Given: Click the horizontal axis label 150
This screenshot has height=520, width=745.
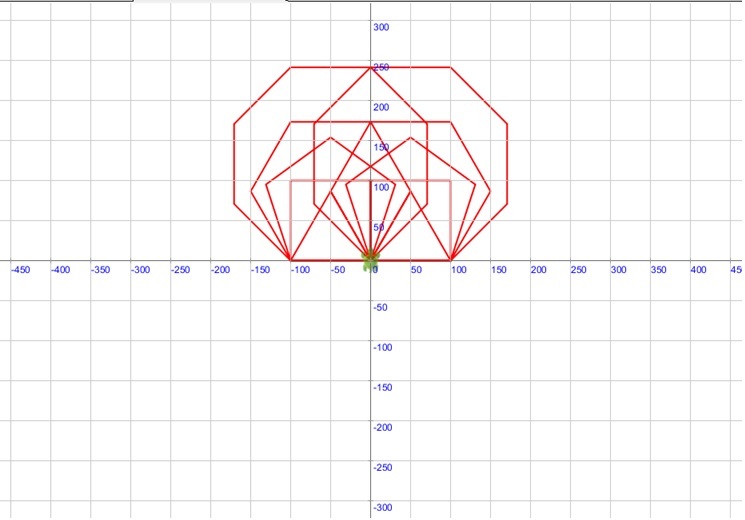Looking at the screenshot, I should (498, 270).
